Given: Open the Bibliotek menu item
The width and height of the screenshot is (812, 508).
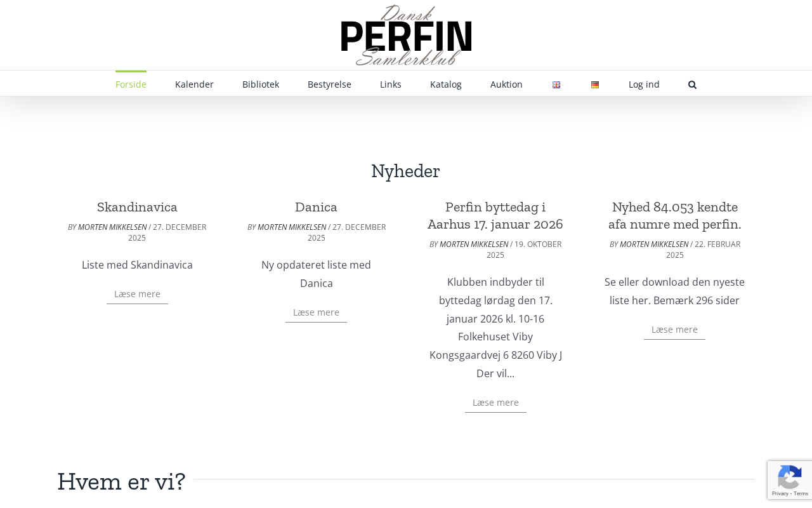Looking at the screenshot, I should coord(261,84).
